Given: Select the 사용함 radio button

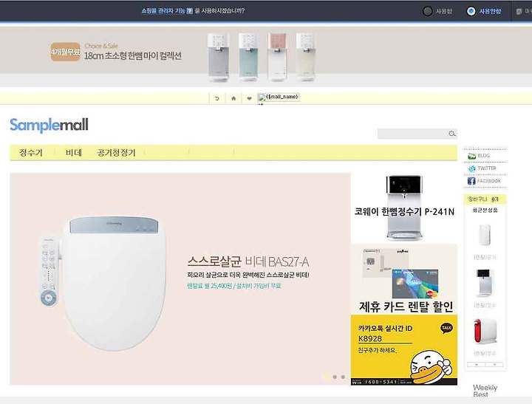Looking at the screenshot, I should pyautogui.click(x=428, y=11).
